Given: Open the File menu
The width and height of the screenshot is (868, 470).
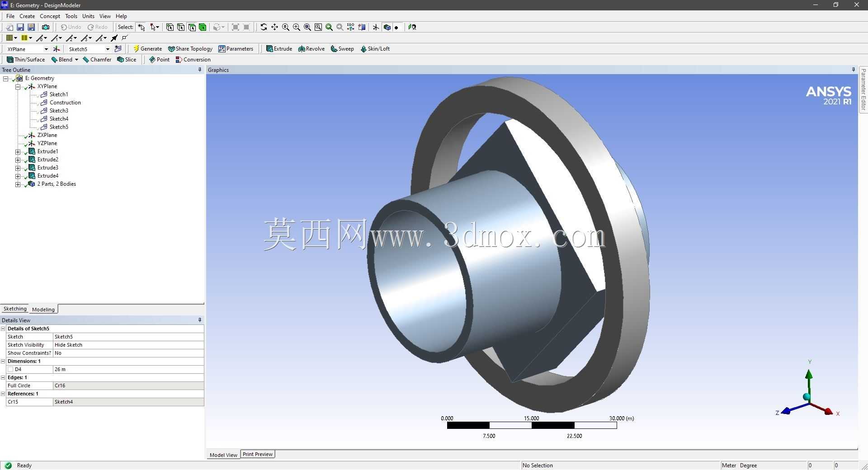Looking at the screenshot, I should pyautogui.click(x=10, y=16).
